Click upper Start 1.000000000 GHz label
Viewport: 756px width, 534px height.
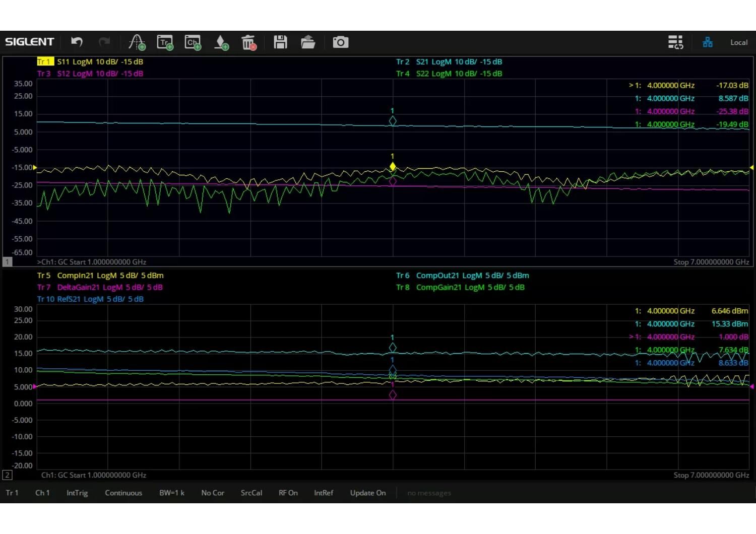pyautogui.click(x=108, y=262)
